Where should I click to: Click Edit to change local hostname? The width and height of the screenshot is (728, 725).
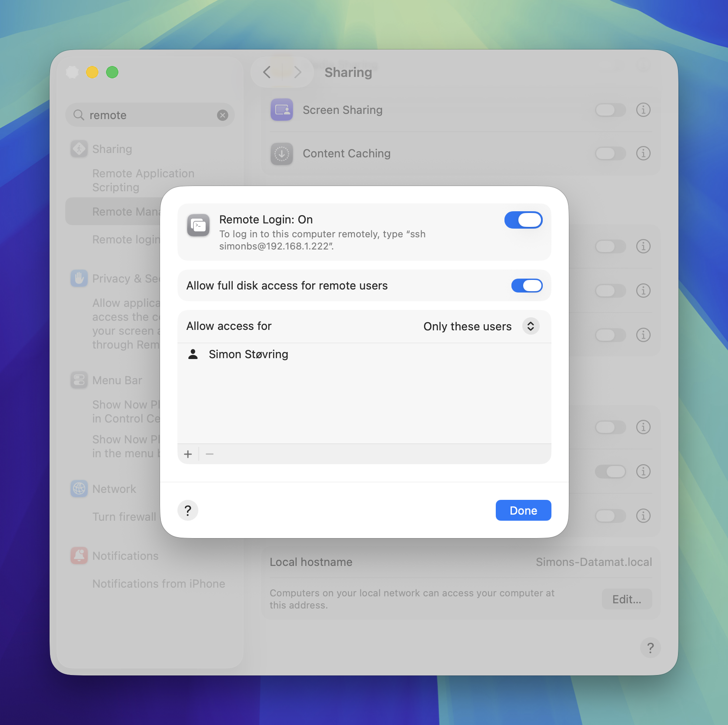tap(626, 599)
